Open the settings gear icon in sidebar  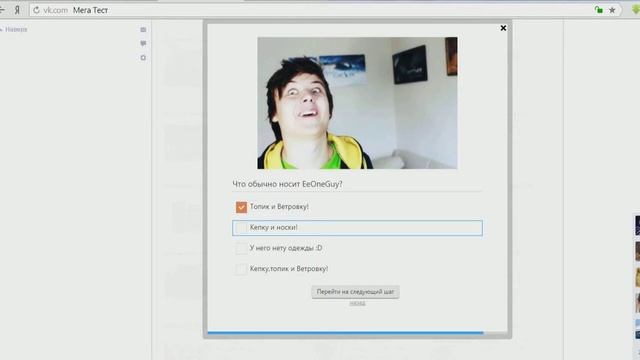tap(143, 58)
